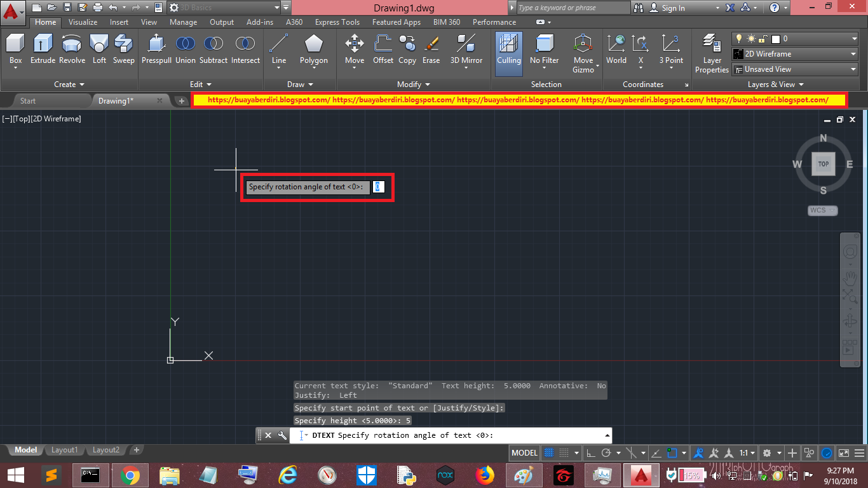Switch to the Visualize ribbon tab
868x488 pixels.
coord(83,22)
